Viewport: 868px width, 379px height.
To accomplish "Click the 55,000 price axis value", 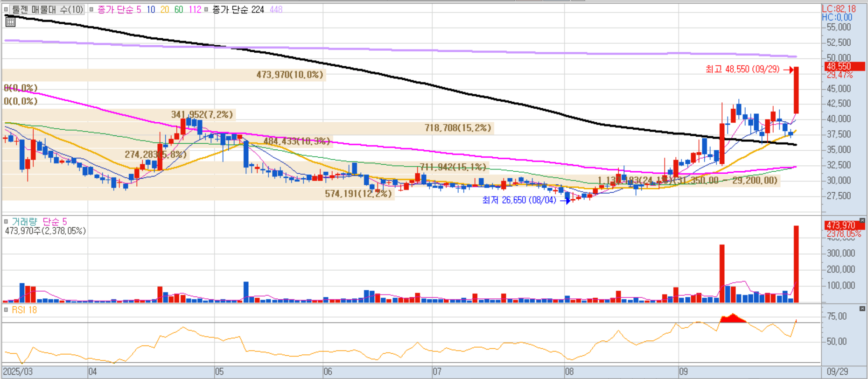I will click(x=839, y=28).
